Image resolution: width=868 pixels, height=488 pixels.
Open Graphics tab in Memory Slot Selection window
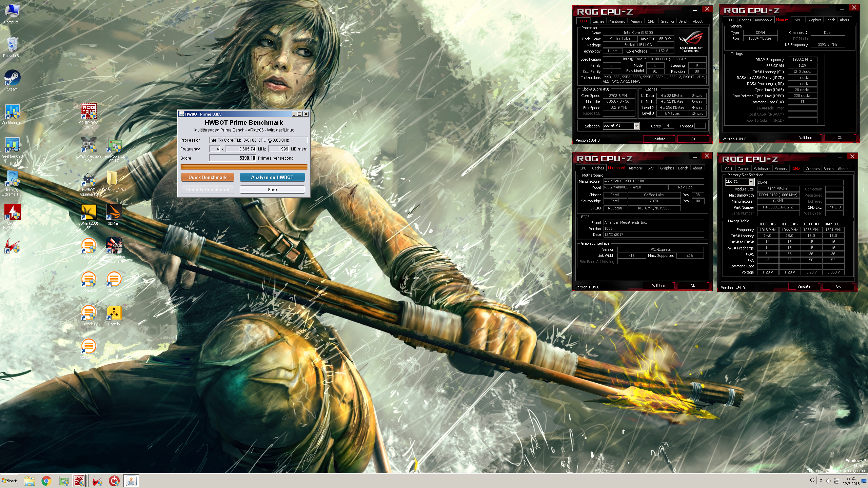[812, 169]
